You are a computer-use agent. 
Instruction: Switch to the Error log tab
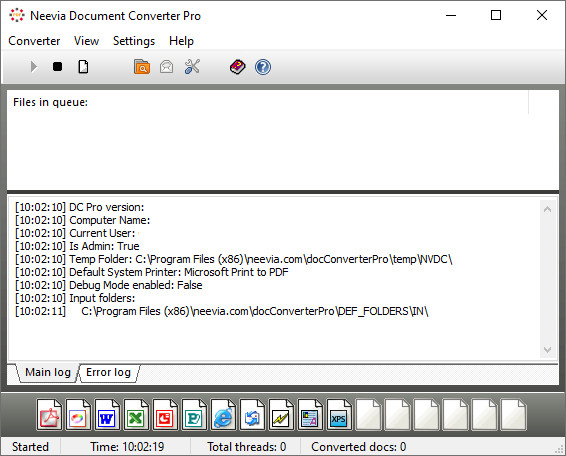[108, 372]
